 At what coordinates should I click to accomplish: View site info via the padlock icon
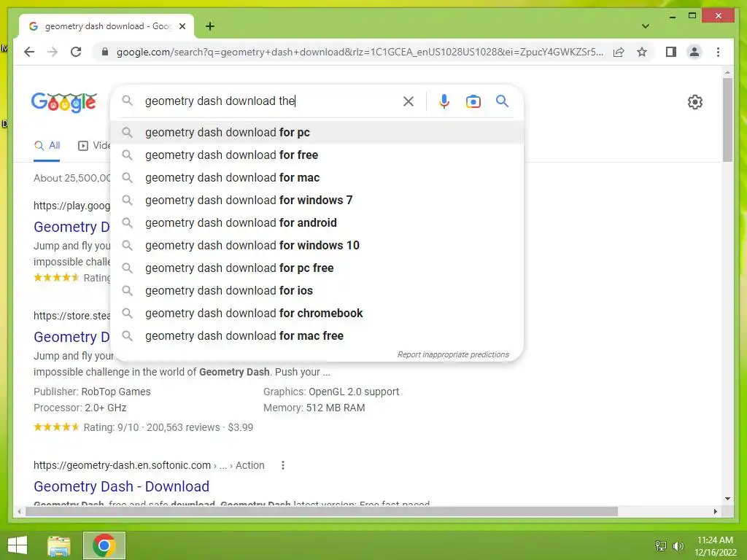click(x=105, y=52)
